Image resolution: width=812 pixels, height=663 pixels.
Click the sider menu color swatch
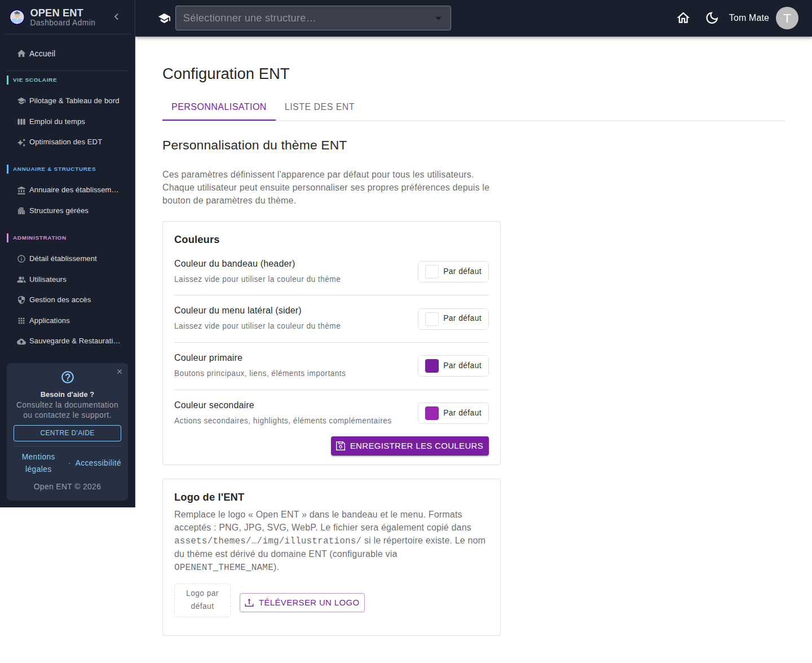pos(432,319)
